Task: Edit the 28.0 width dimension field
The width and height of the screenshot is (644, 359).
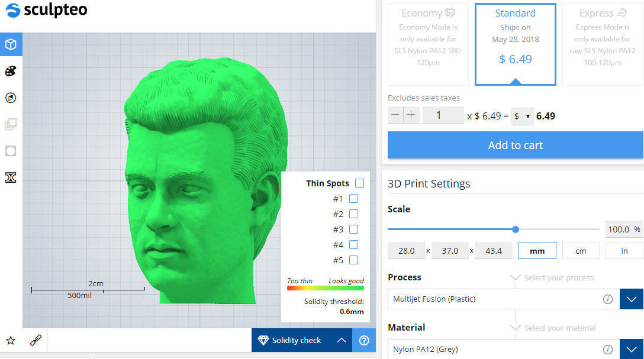Action: [406, 251]
